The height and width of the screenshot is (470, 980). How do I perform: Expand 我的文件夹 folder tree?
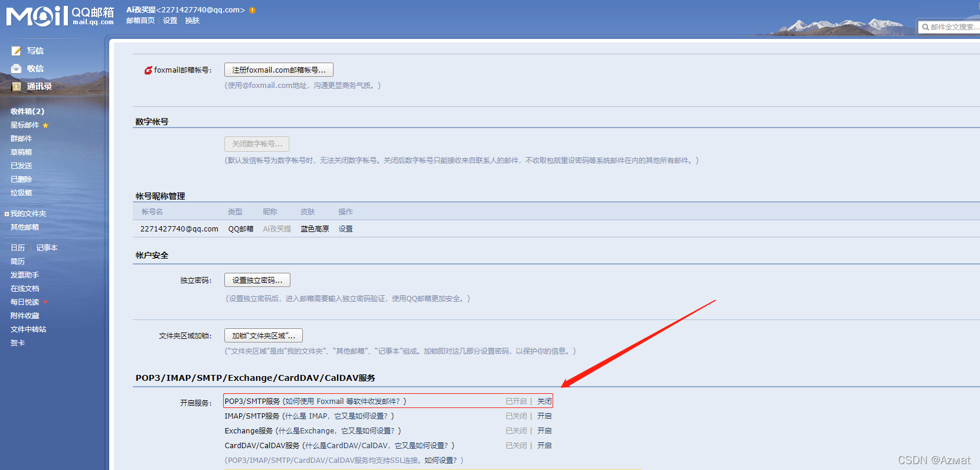pos(6,214)
